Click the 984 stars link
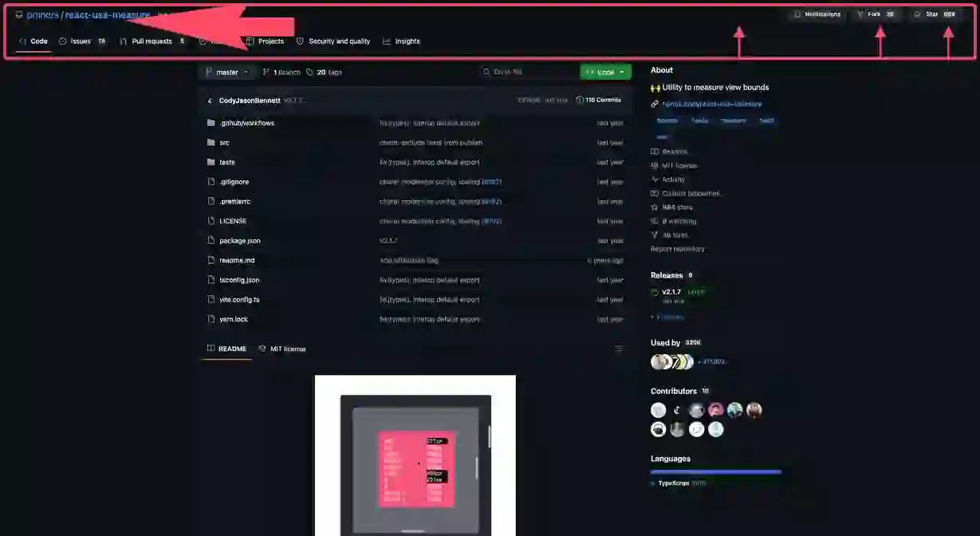 pos(671,207)
